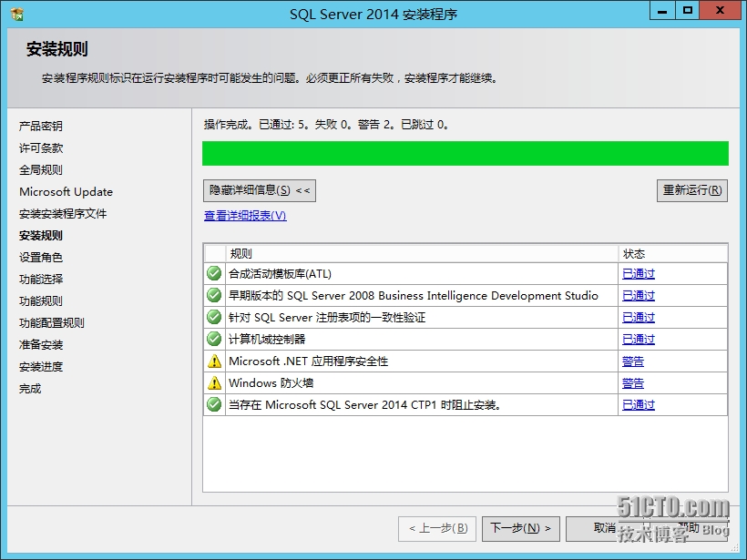The height and width of the screenshot is (560, 747).
Task: Select Microsoft Update step in sidebar
Action: pyautogui.click(x=67, y=192)
